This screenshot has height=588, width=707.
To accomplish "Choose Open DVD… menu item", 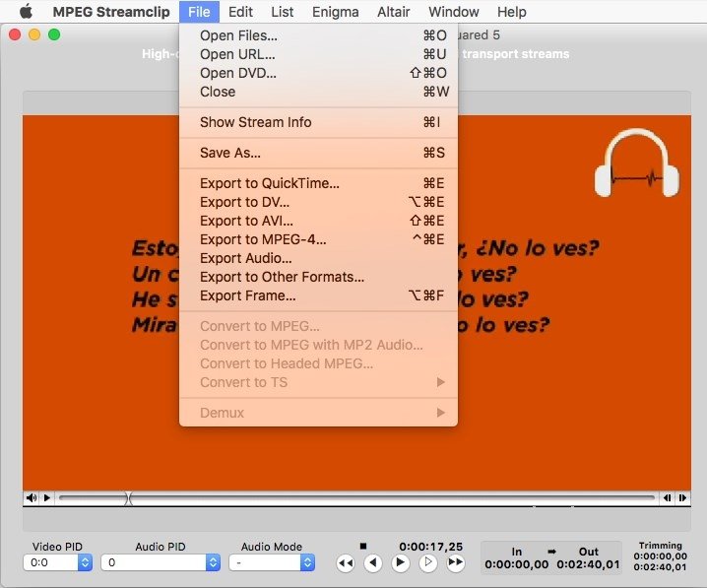I will pos(318,73).
